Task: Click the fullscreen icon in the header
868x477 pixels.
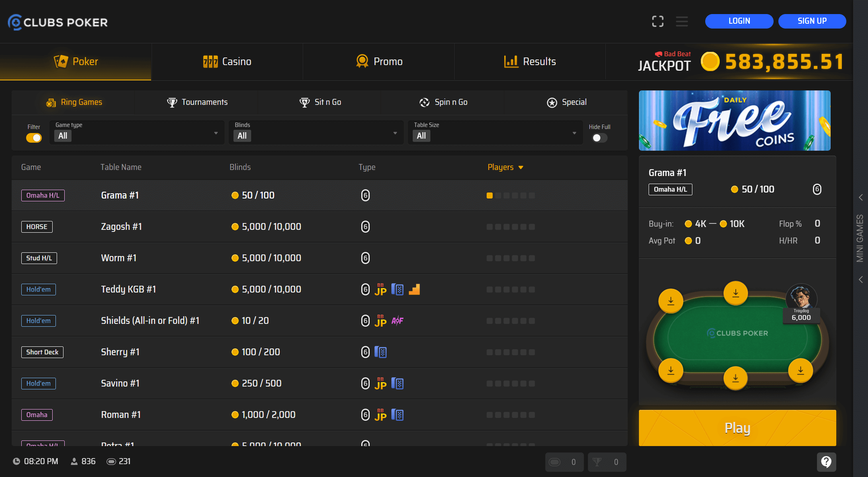Action: 657,21
